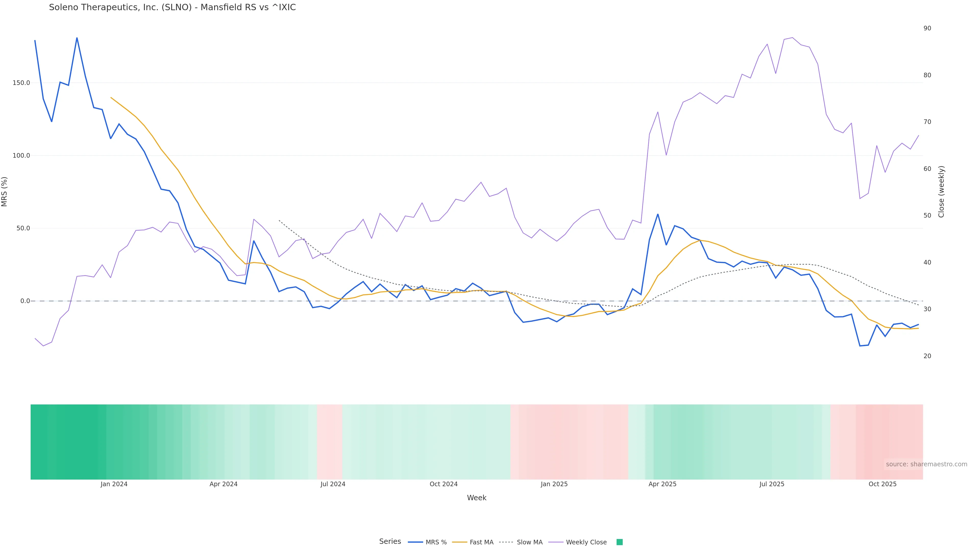Click the green square legend swatch

click(619, 542)
